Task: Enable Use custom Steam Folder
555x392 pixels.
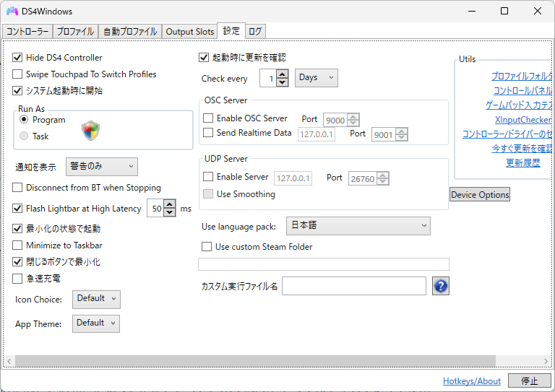Action: 207,246
